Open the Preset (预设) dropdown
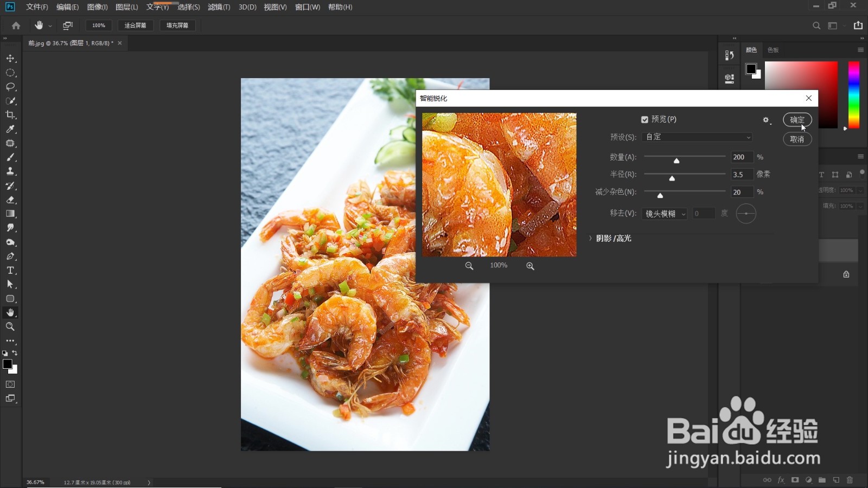Image resolution: width=868 pixels, height=488 pixels. (x=697, y=137)
